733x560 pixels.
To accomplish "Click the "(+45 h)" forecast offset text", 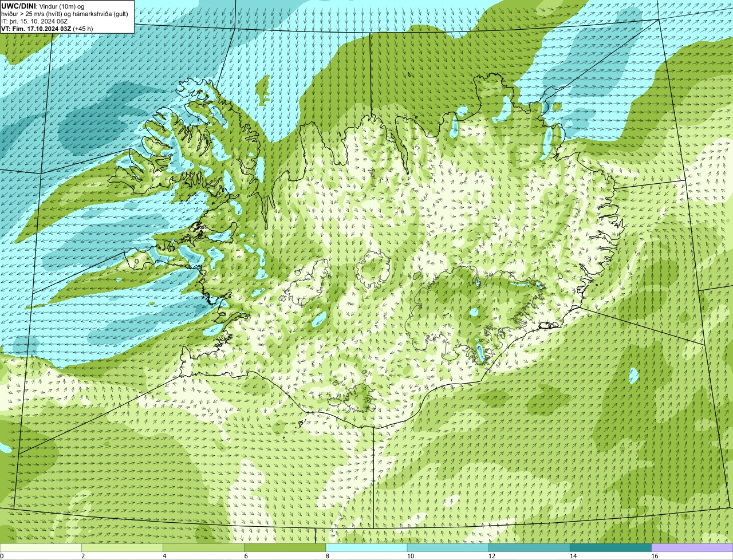I will (x=83, y=29).
